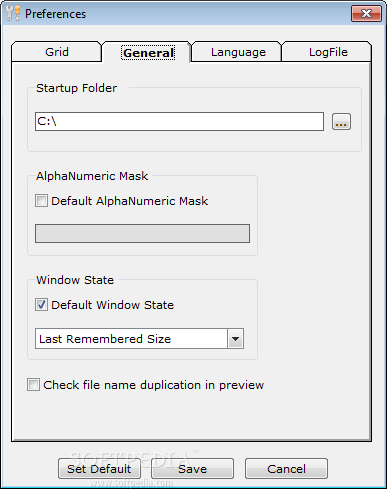The height and width of the screenshot is (489, 387).
Task: Click the Startup Folder group heading
Action: click(76, 88)
